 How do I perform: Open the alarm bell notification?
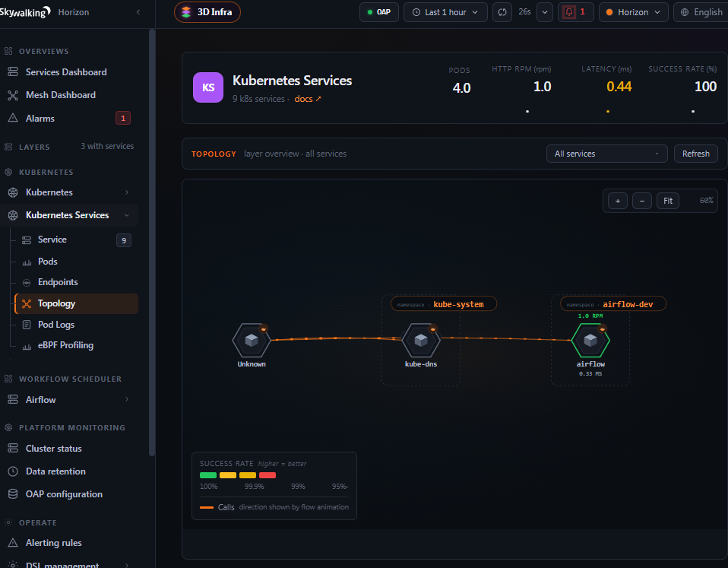tap(575, 12)
